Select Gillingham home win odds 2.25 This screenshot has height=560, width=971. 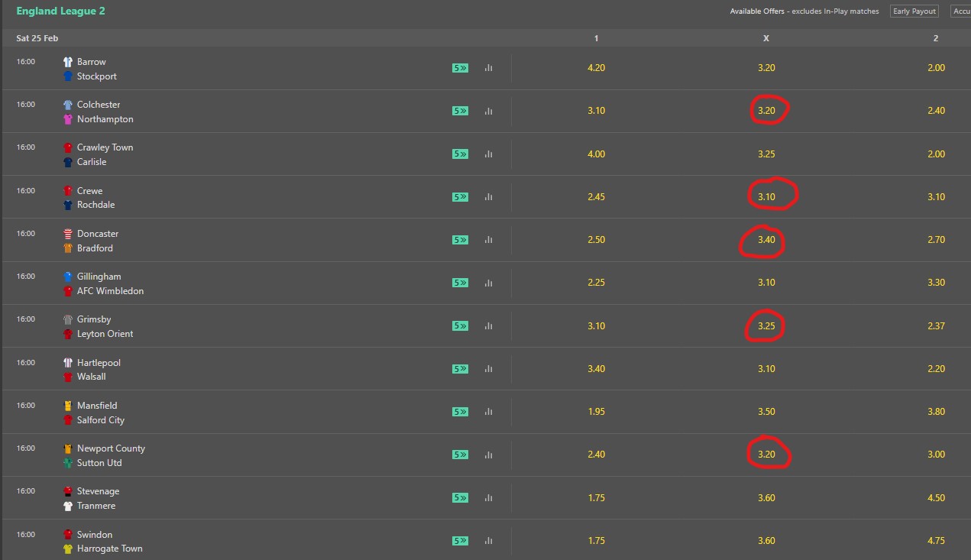[596, 283]
